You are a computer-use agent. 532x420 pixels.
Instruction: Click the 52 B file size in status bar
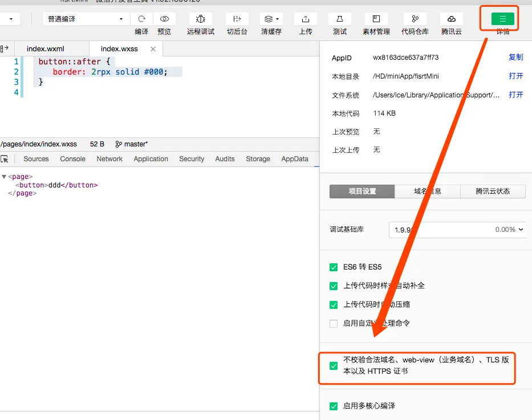pos(97,144)
